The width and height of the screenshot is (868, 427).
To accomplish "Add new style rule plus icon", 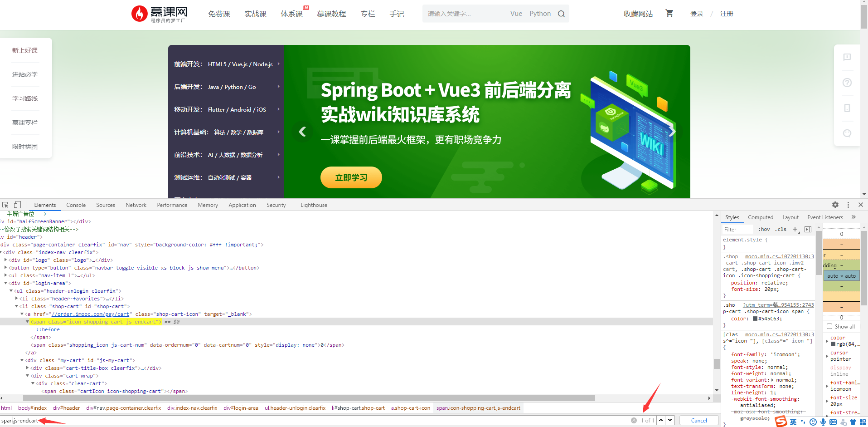I will [x=795, y=230].
